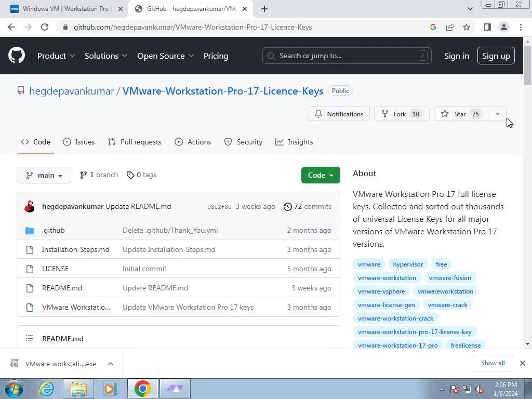Click the volume muted tray icon
Viewport: 532px width, 399px height.
click(480, 390)
